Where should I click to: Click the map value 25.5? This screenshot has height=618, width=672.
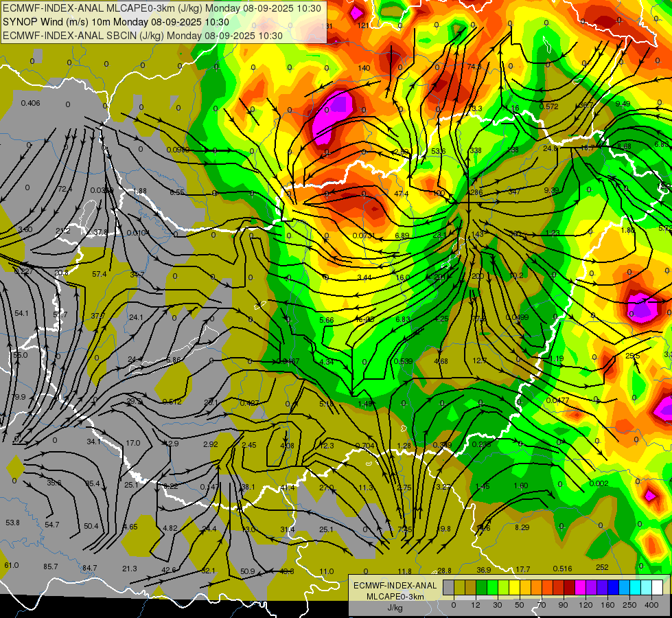pos(633,356)
